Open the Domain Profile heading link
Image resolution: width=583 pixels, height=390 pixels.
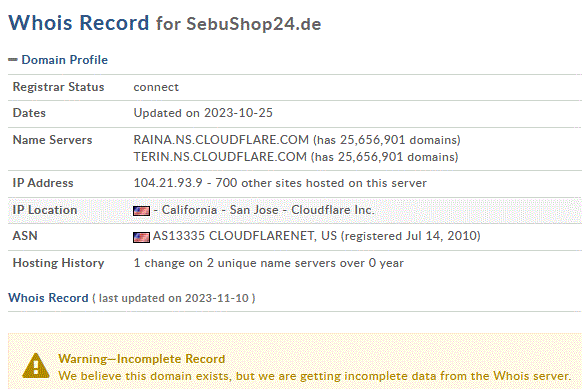(65, 60)
